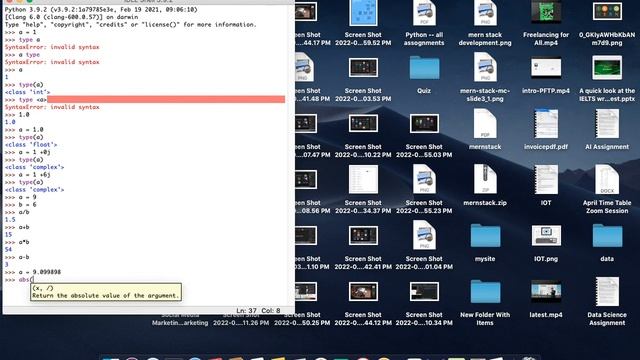Select Screen Shot 2022-0....34.37 PM desktop icon
The image size is (640, 360).
363,179
